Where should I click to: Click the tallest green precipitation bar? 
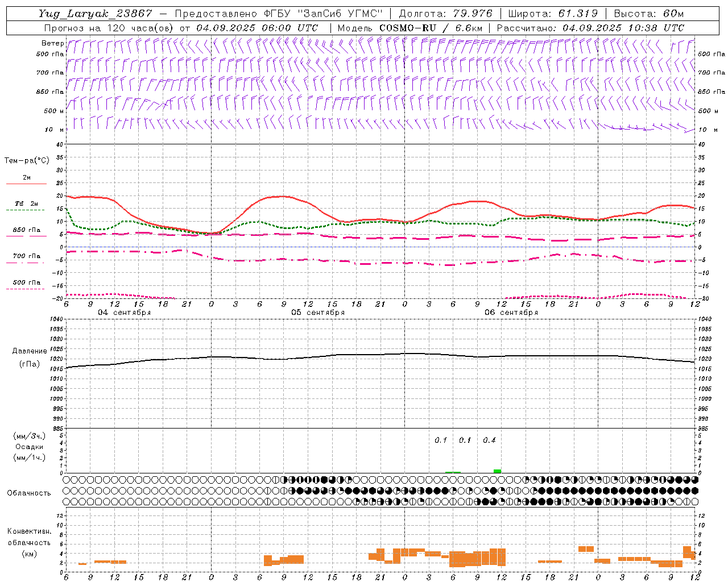pyautogui.click(x=497, y=471)
